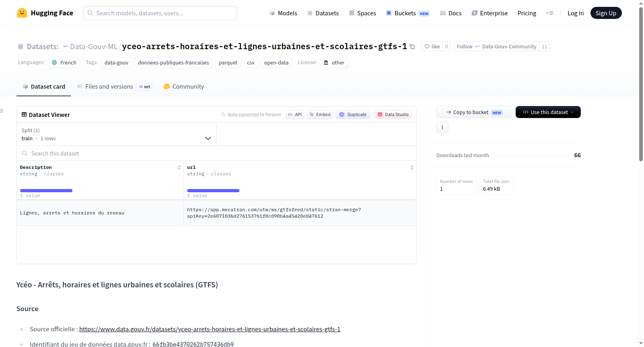This screenshot has width=644, height=347.
Task: Click the follower count 11
Action: pyautogui.click(x=545, y=46)
